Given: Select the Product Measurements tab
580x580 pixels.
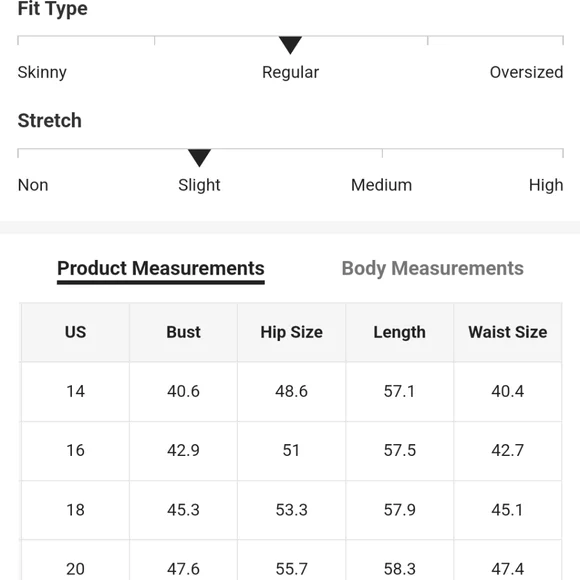Looking at the screenshot, I should (161, 269).
